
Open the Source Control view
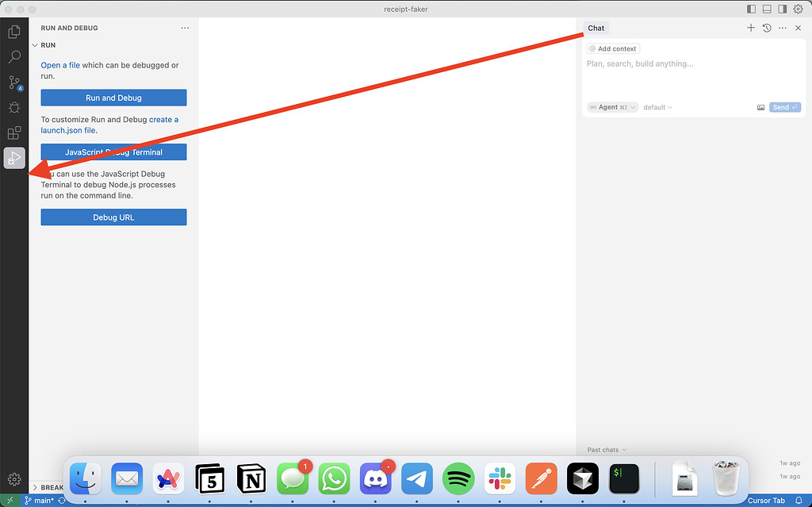coord(13,82)
